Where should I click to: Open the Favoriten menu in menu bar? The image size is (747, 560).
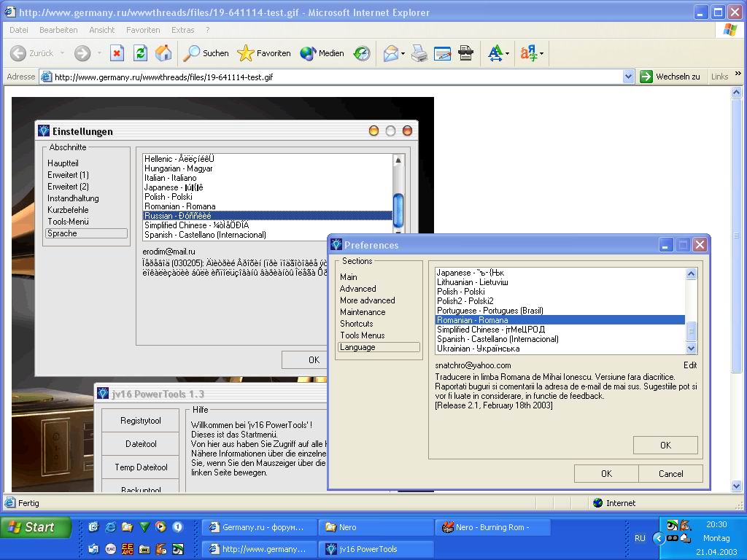click(x=143, y=30)
